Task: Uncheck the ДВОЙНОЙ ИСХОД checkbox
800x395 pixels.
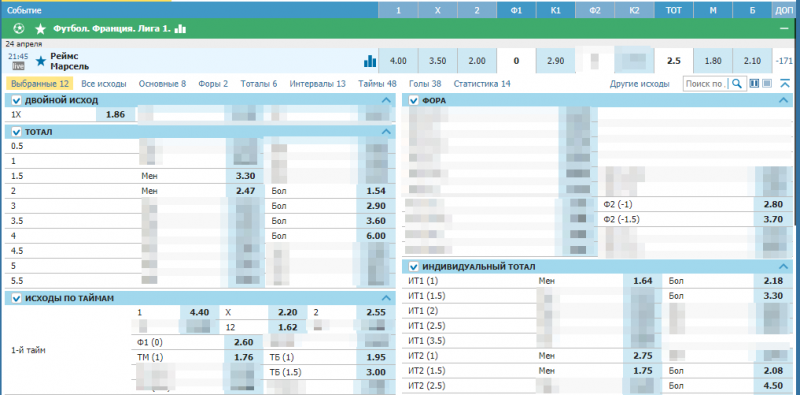Action: [16, 101]
